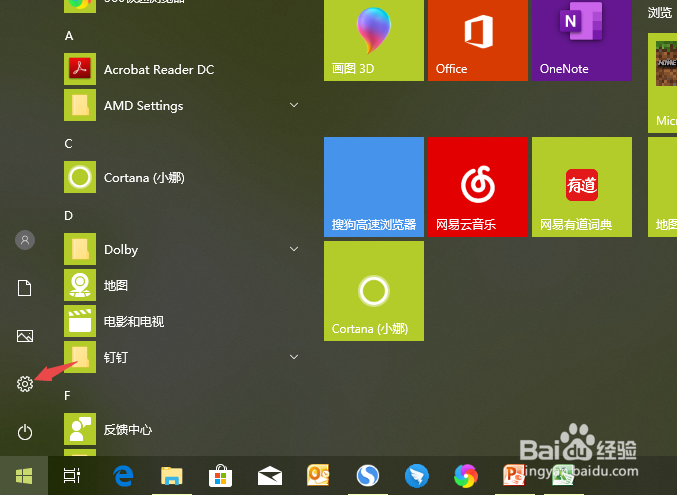Viewport: 677px width, 495px height.
Task: Open Sogou browser from taskbar
Action: pyautogui.click(x=368, y=476)
